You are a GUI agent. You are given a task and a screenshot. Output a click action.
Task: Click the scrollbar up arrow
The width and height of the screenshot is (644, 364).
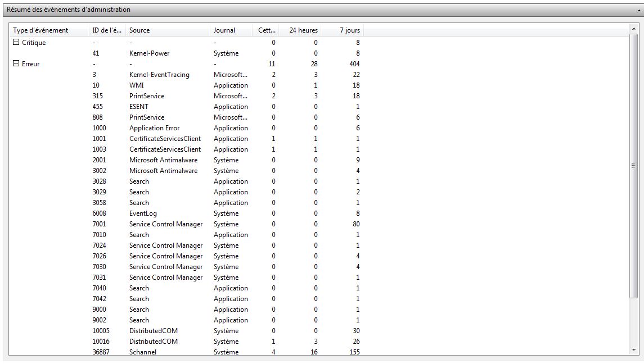pos(634,29)
